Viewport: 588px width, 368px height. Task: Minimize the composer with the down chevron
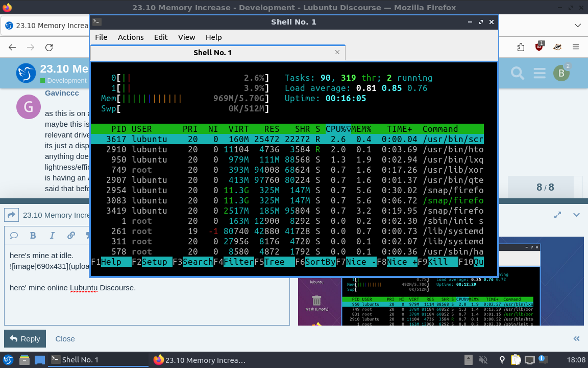[x=576, y=215]
